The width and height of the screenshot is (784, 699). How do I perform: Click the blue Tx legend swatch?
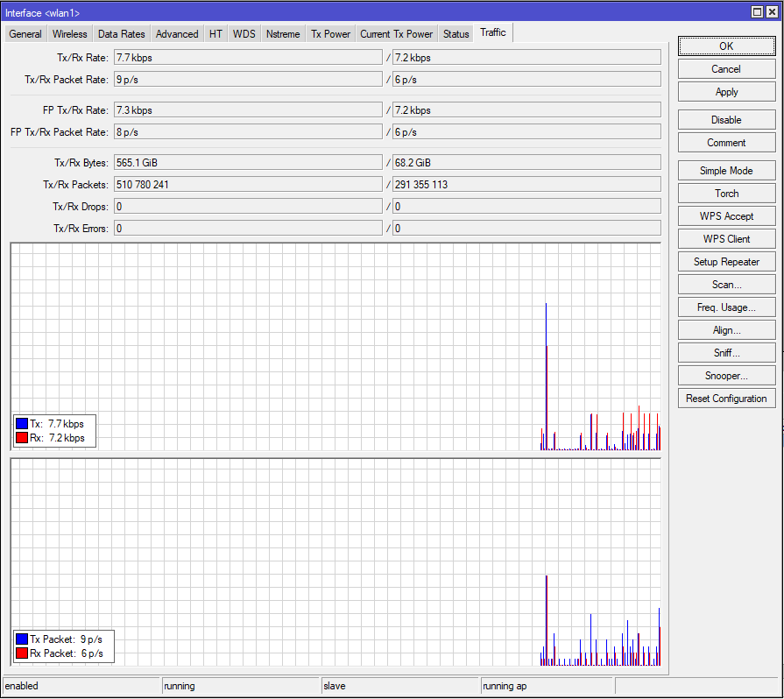pos(22,424)
